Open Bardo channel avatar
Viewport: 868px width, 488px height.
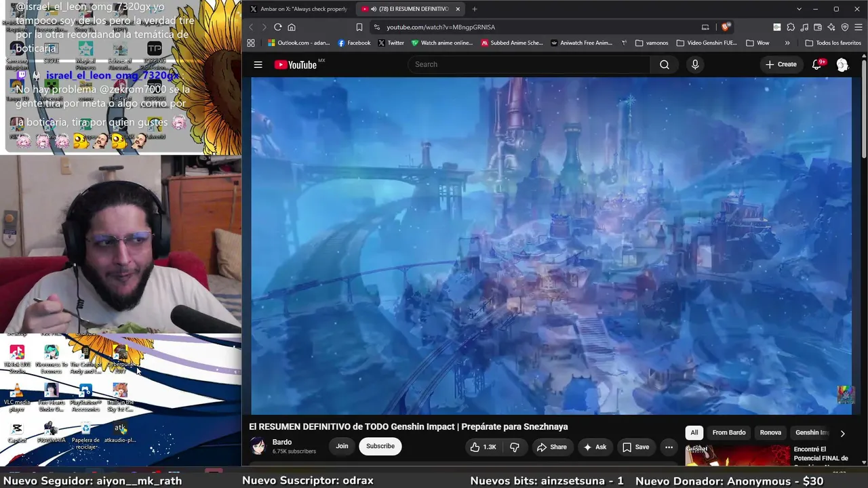tap(258, 446)
